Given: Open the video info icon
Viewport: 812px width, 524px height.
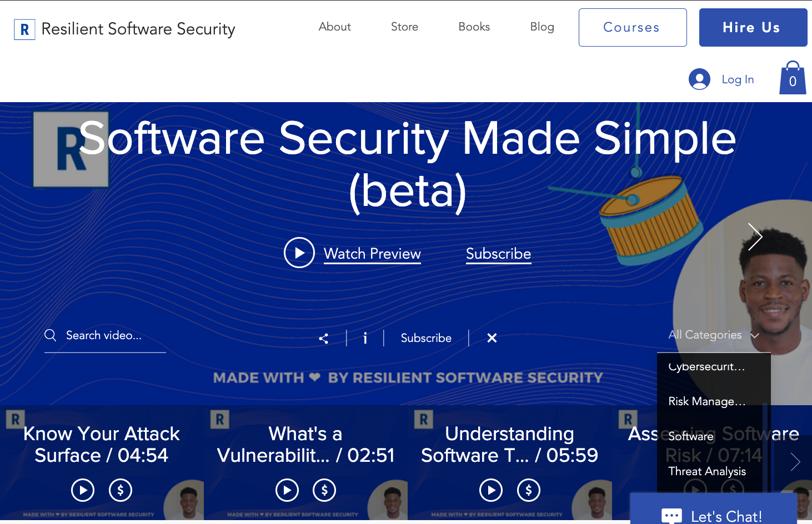Looking at the screenshot, I should click(365, 338).
